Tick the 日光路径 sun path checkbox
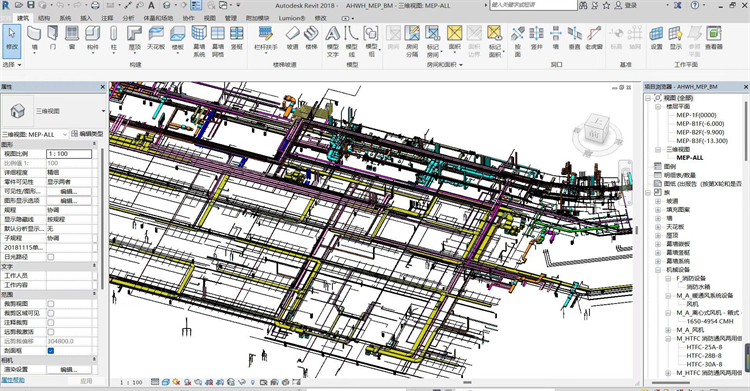The height and width of the screenshot is (391, 750). pyautogui.click(x=51, y=257)
